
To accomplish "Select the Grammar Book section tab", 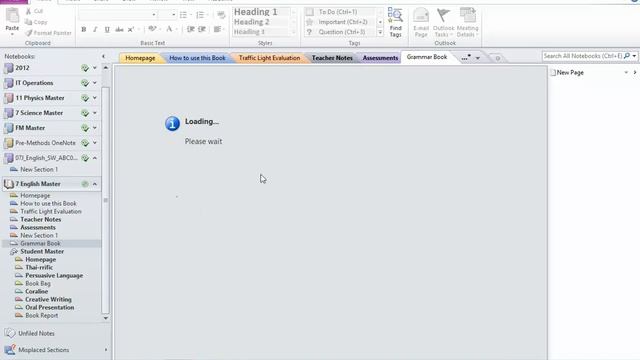I will pos(427,57).
